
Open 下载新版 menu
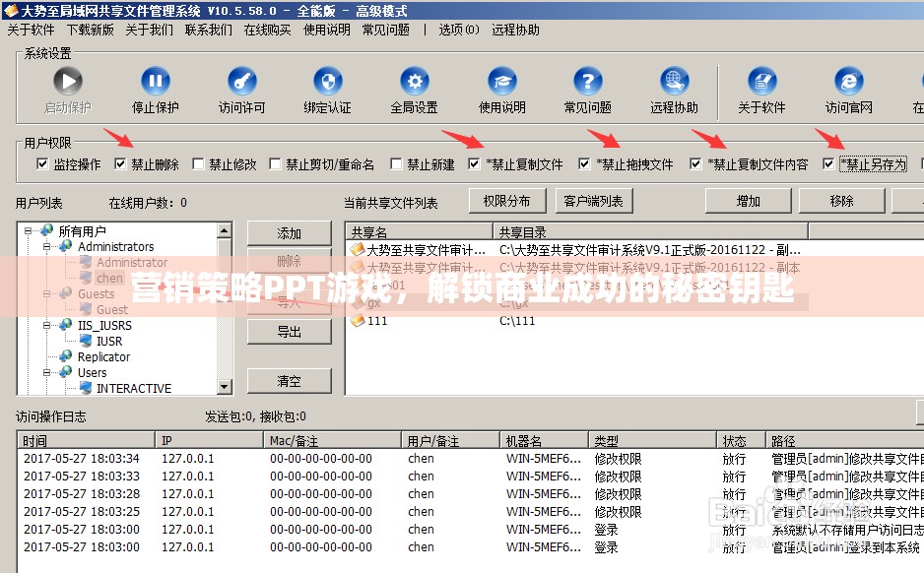point(91,30)
